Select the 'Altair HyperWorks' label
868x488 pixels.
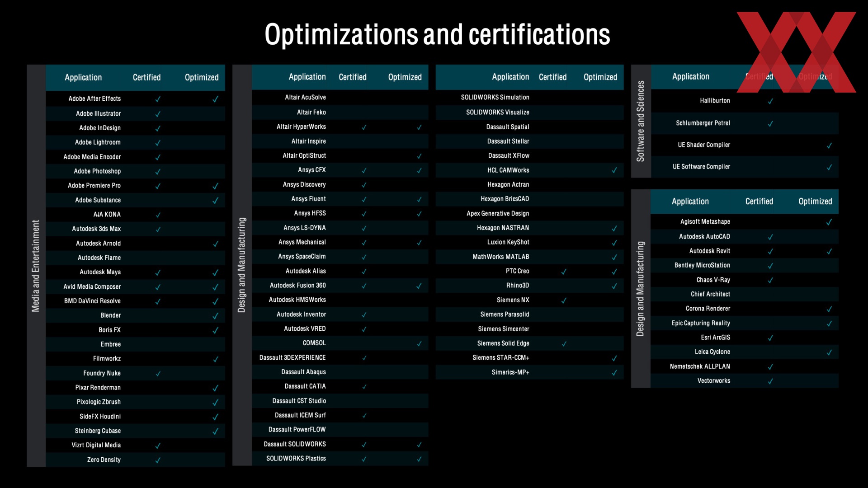[x=301, y=127]
